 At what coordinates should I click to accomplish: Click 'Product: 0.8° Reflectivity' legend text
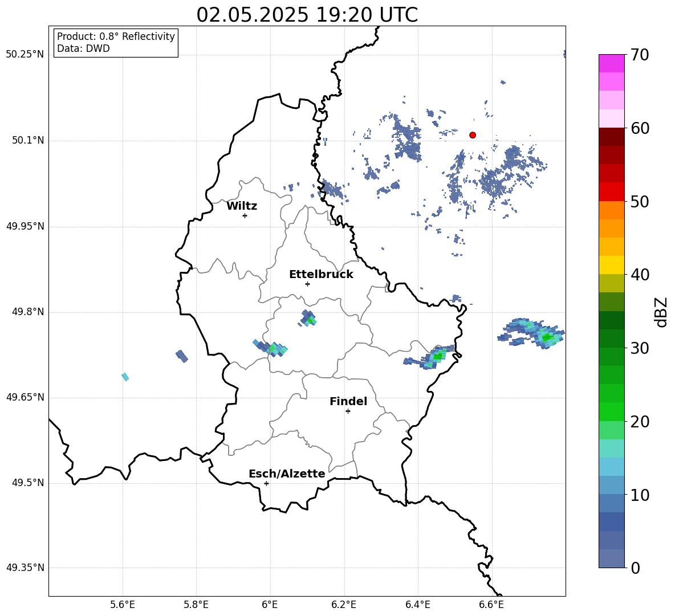coord(116,36)
